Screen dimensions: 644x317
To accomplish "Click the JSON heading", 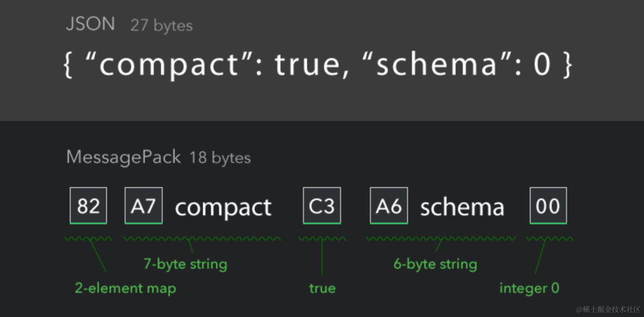I will 91,24.
